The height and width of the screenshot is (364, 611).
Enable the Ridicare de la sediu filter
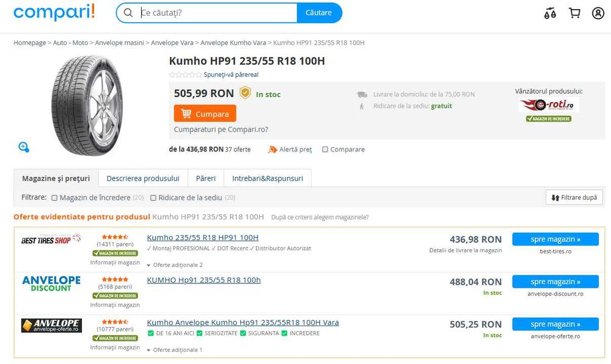(153, 198)
